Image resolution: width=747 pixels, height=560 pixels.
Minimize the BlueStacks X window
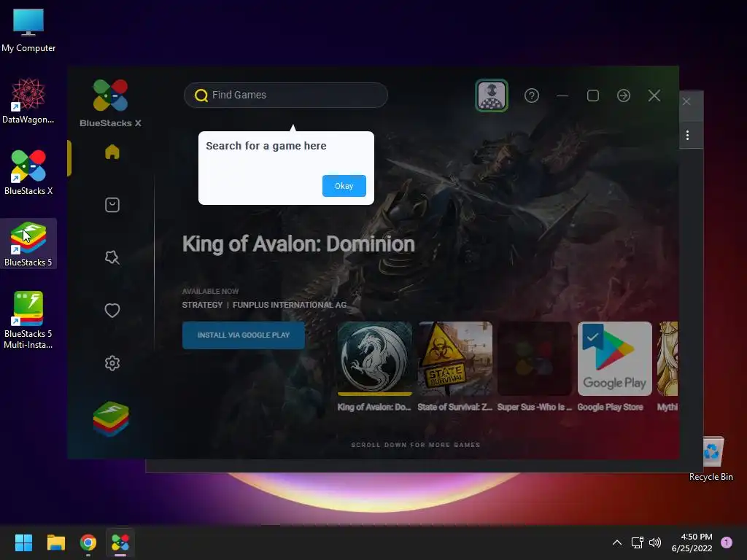pyautogui.click(x=562, y=96)
